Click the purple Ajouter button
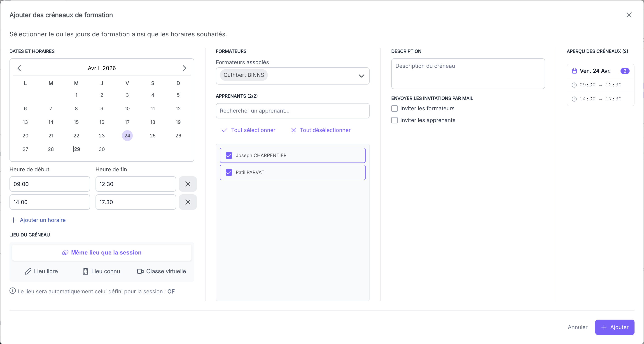This screenshot has height=344, width=644. 614,327
